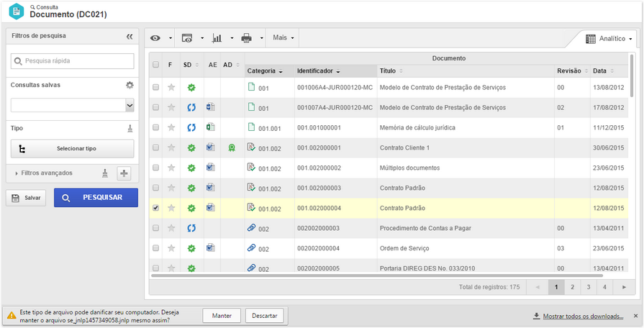This screenshot has height=328, width=644.
Task: Click revision status icon on Memória de cálculo row
Action: [191, 127]
